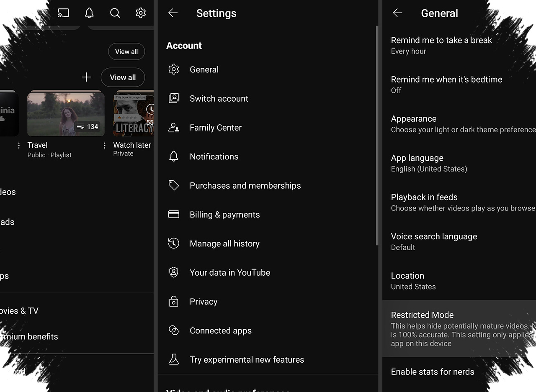Screen dimensions: 536x392
Task: Click the Manage all history clock icon
Action: pyautogui.click(x=174, y=243)
